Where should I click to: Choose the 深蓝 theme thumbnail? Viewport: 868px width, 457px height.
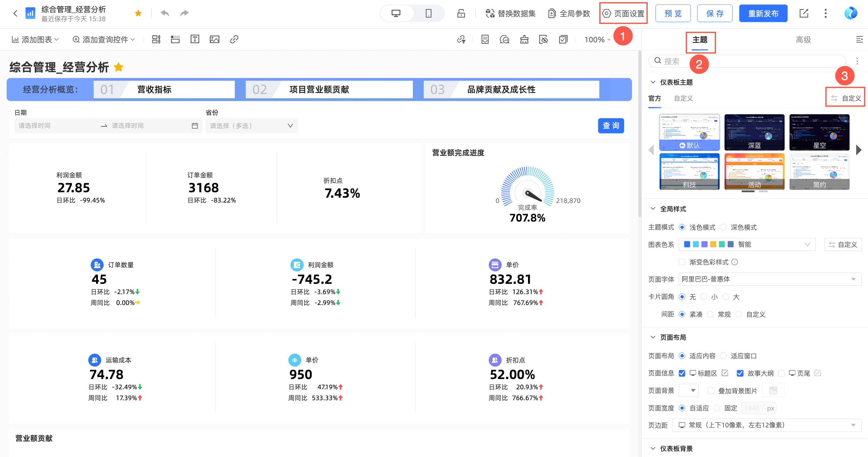coord(754,132)
